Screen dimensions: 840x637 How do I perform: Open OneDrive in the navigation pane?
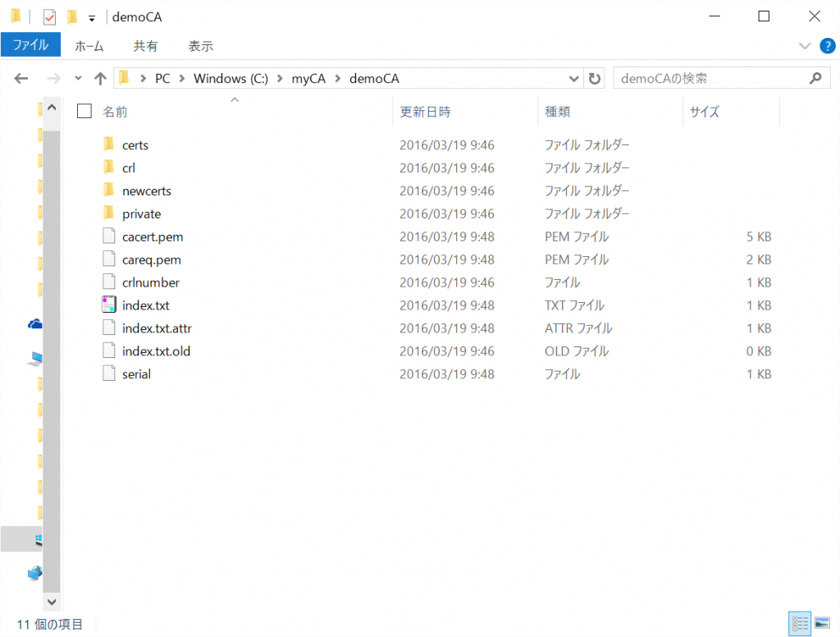click(34, 323)
